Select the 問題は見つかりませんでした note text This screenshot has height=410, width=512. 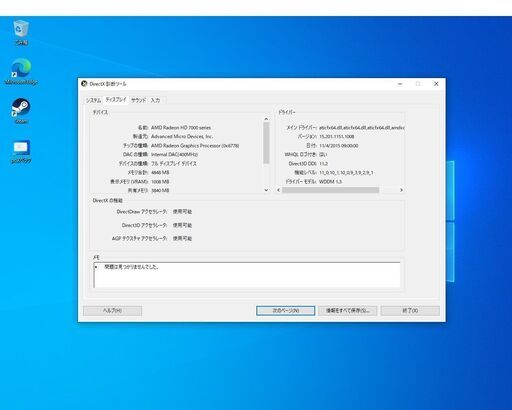tap(131, 267)
